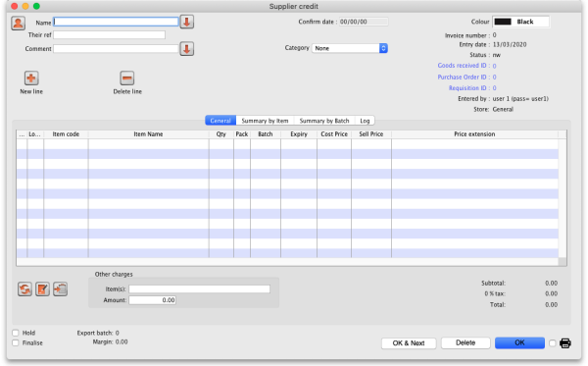Focus the Name input field
This screenshot has height=366, width=588.
point(116,22)
